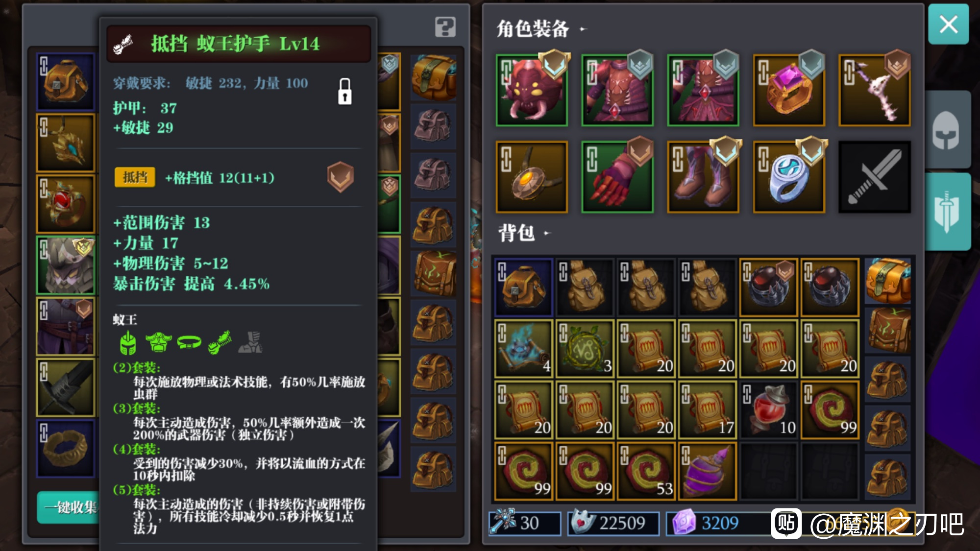This screenshot has height=551, width=980.
Task: Select the blue flame scroll stack
Action: pos(524,348)
